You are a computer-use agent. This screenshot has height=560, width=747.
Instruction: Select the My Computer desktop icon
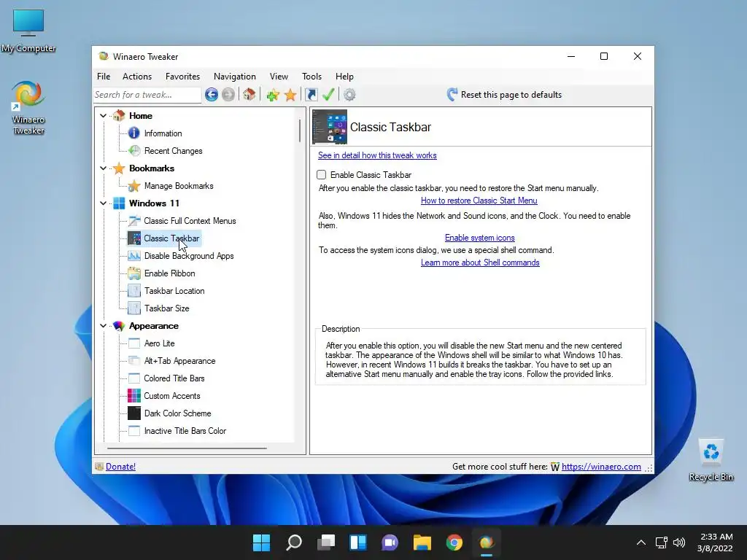pos(28,31)
